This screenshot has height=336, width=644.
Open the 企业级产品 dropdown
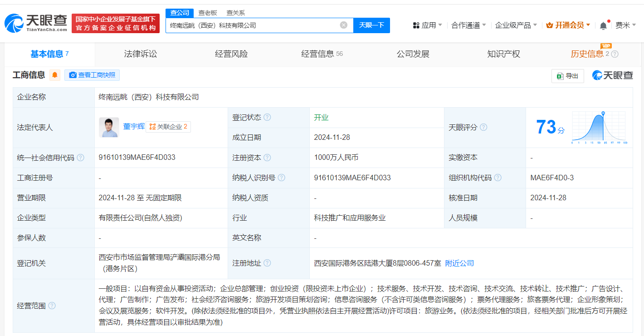pos(516,25)
